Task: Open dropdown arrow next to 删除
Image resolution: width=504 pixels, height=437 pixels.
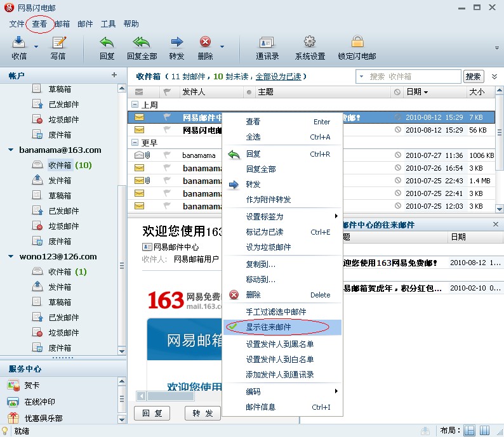Action: click(x=222, y=46)
